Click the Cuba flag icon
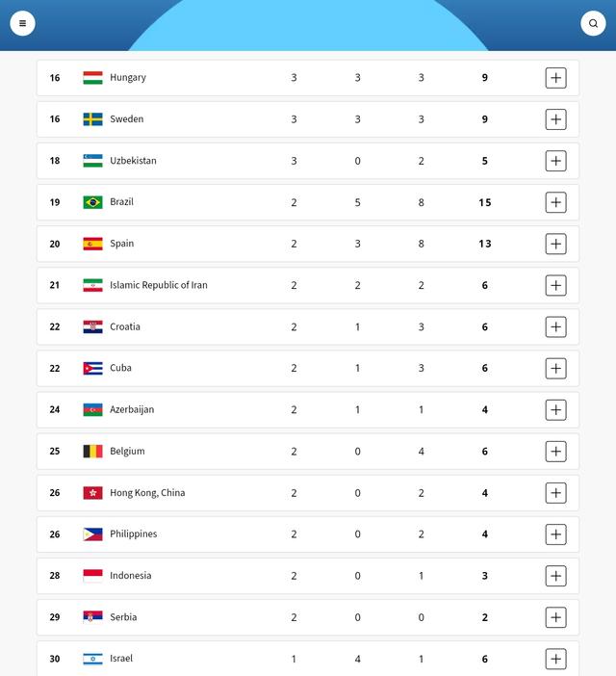This screenshot has width=616, height=676. click(x=92, y=368)
